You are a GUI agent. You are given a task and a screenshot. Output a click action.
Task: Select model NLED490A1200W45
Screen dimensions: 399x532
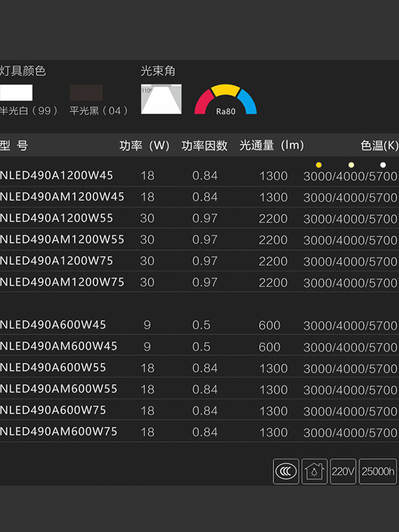click(56, 176)
